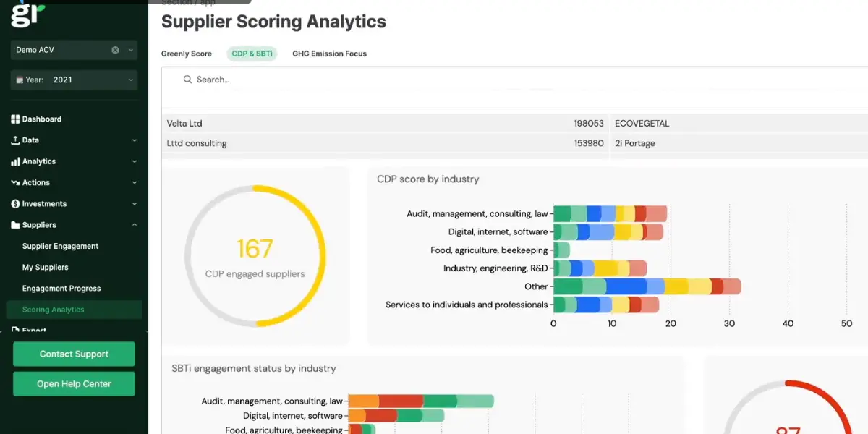Click the Greenly logo in the sidebar
868x434 pixels.
click(x=27, y=14)
